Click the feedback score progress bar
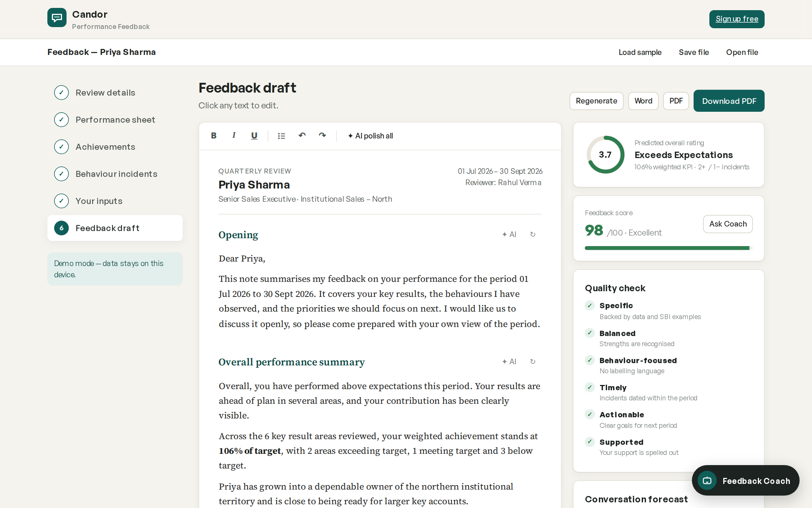The width and height of the screenshot is (812, 508). click(668, 248)
